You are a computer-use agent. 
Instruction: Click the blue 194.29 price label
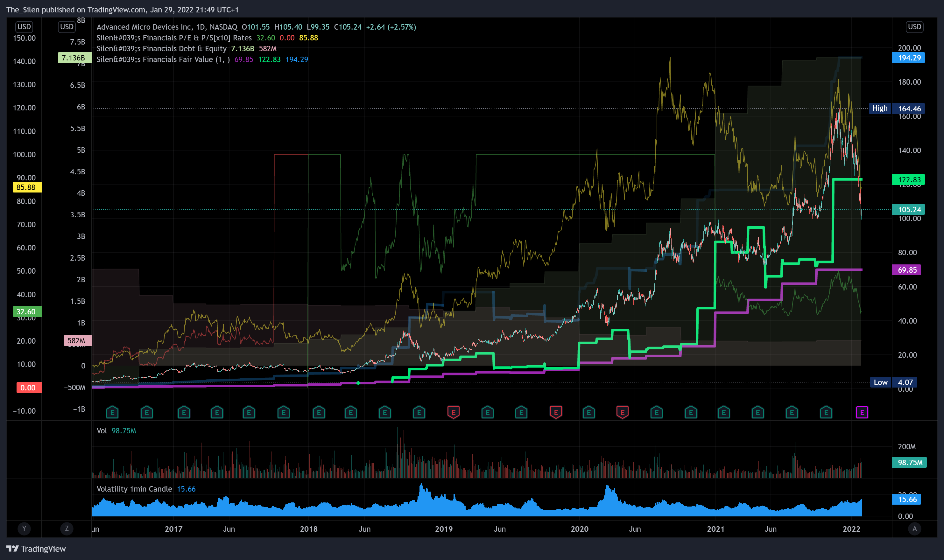click(x=908, y=58)
